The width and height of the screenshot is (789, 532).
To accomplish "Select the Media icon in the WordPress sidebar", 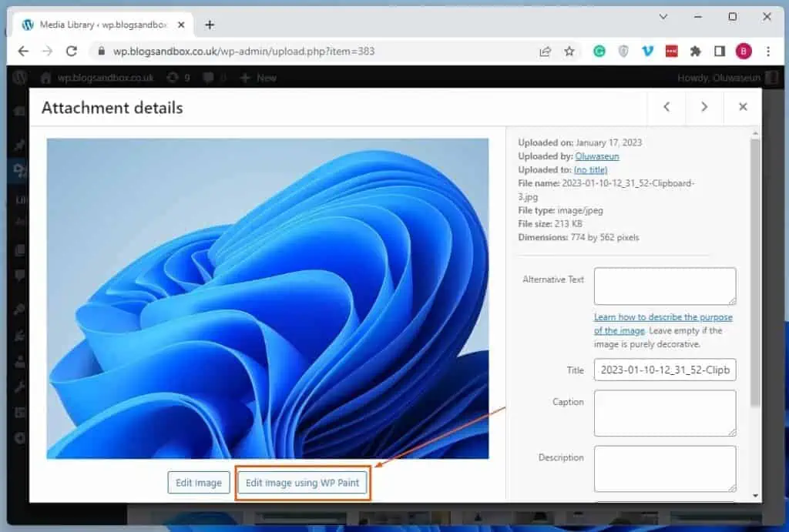I will pyautogui.click(x=18, y=171).
